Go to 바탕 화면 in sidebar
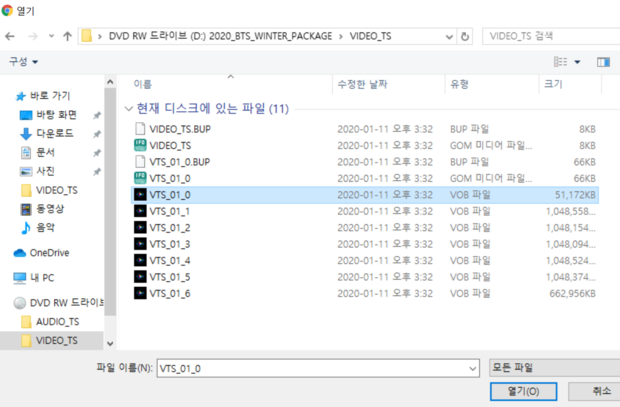This screenshot has height=407, width=620. point(48,115)
